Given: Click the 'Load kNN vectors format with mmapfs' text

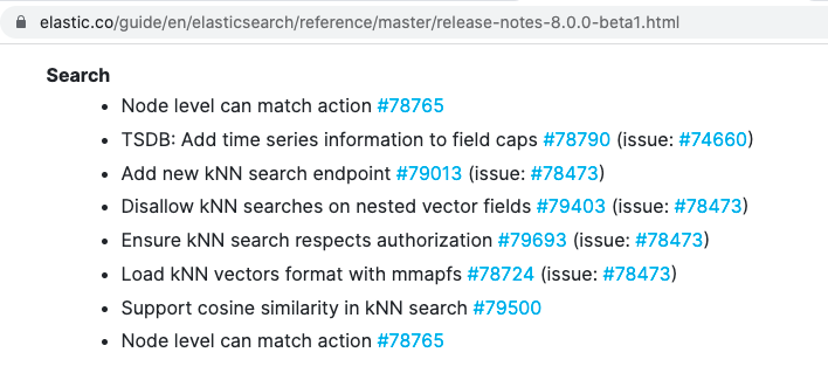Looking at the screenshot, I should point(291,274).
